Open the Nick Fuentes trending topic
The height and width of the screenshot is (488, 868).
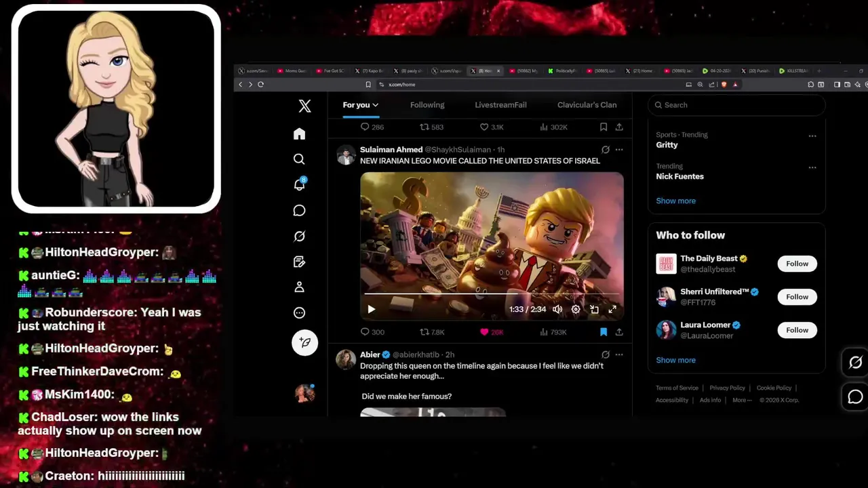pyautogui.click(x=679, y=176)
